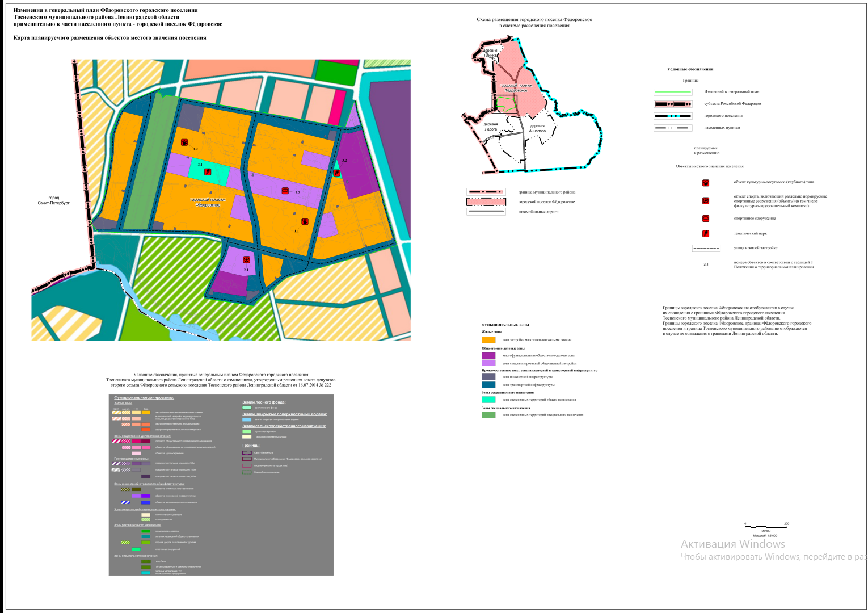Click theme park marker 3.2 on the map
The image size is (868, 613).
[337, 172]
